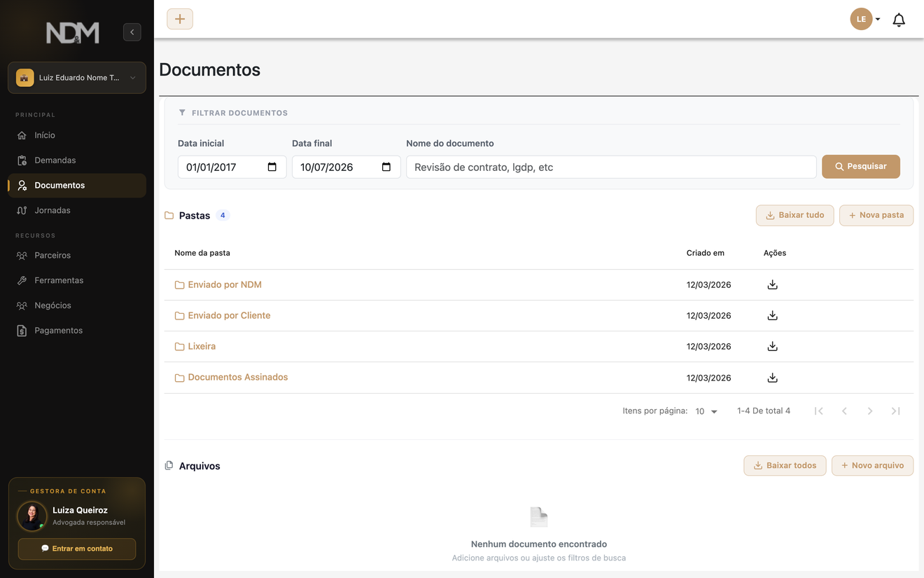Click Entrar em contato button
This screenshot has height=578, width=924.
77,549
